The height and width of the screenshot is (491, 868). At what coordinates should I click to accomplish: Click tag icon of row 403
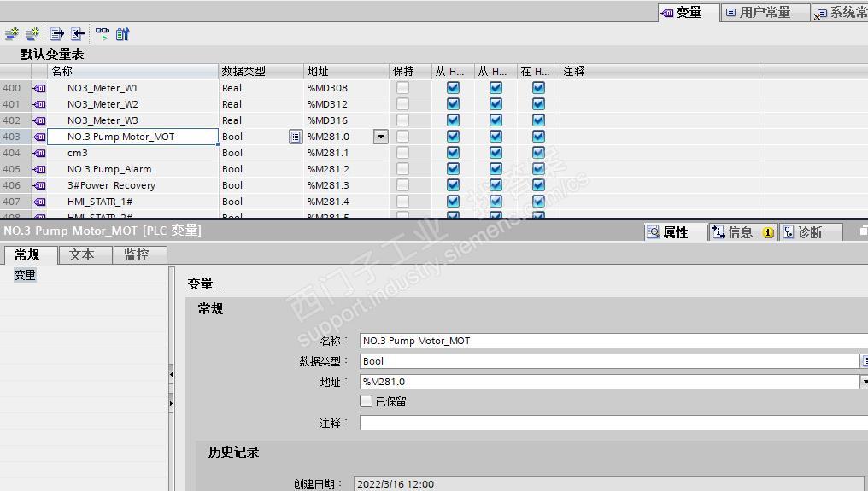click(39, 137)
